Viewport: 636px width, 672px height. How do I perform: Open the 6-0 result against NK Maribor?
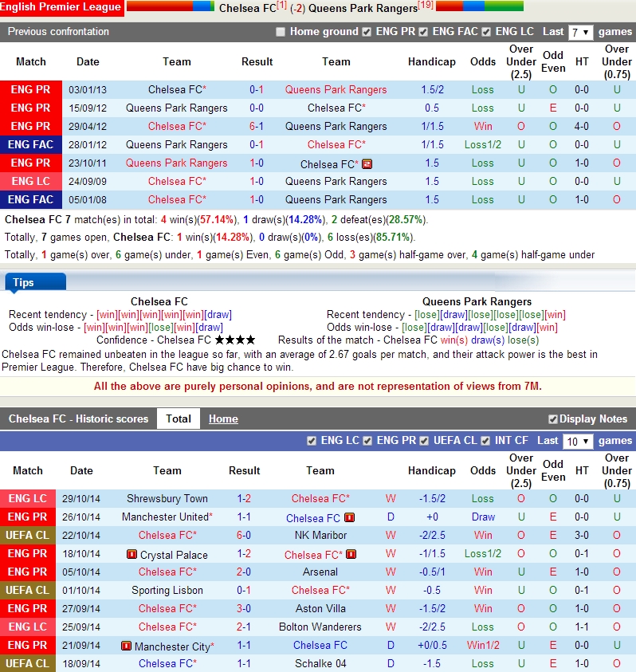pos(244,535)
